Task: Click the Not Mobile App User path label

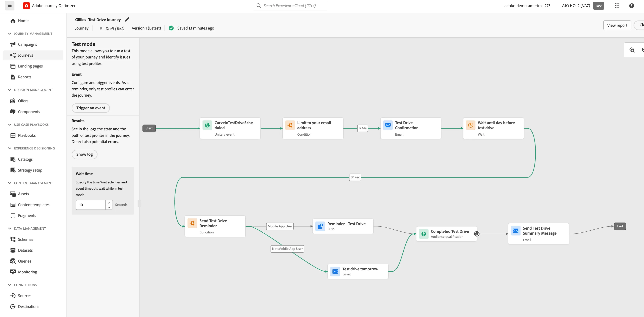Action: pos(287,249)
